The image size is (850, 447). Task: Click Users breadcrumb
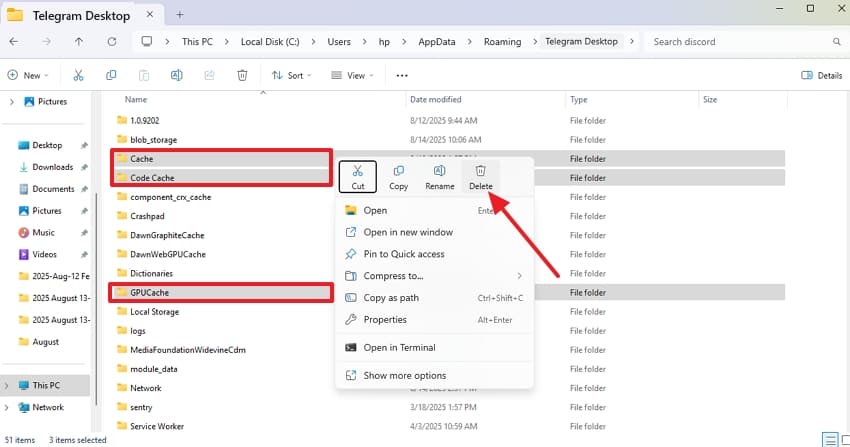pos(339,42)
